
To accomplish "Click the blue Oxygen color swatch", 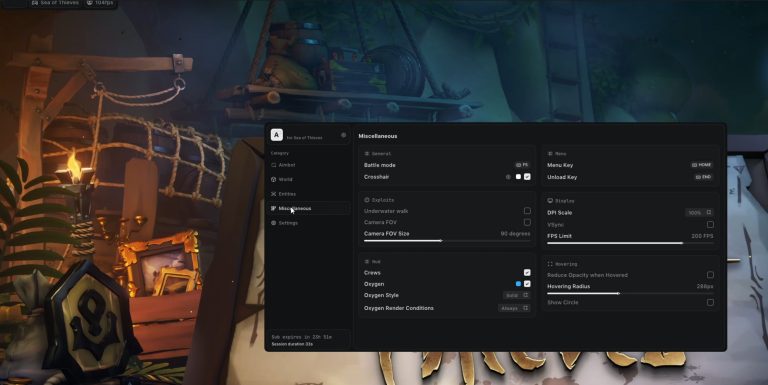I will [x=518, y=284].
